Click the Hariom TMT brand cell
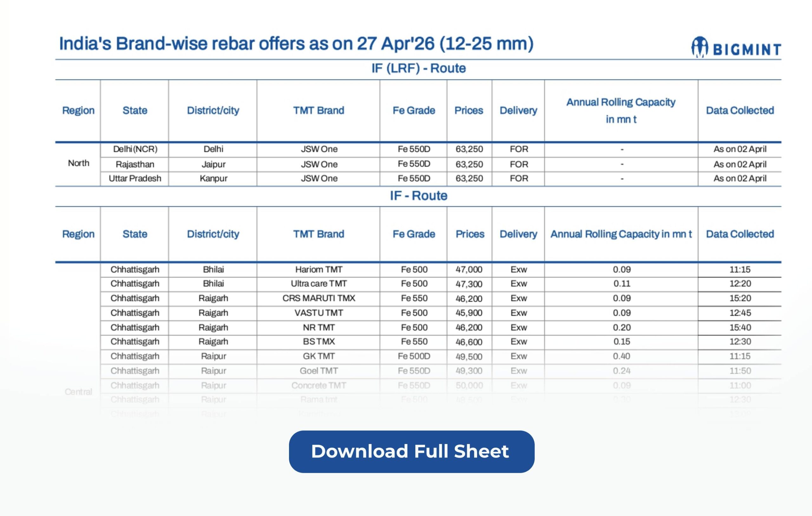The width and height of the screenshot is (812, 516). [318, 270]
